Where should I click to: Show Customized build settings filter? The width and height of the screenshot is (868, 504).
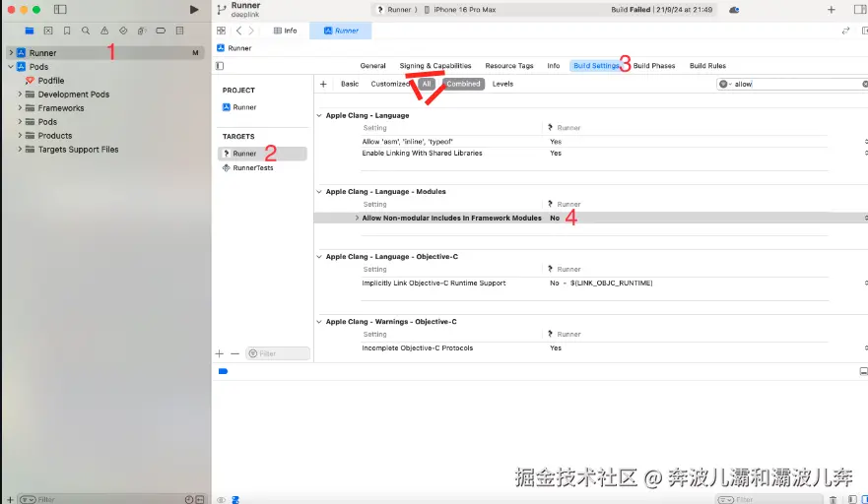pos(390,84)
